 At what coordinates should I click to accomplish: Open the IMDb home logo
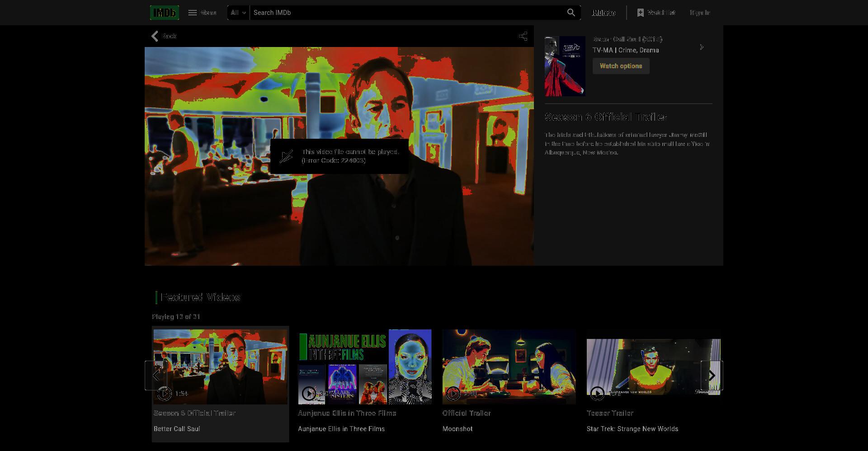coord(164,13)
